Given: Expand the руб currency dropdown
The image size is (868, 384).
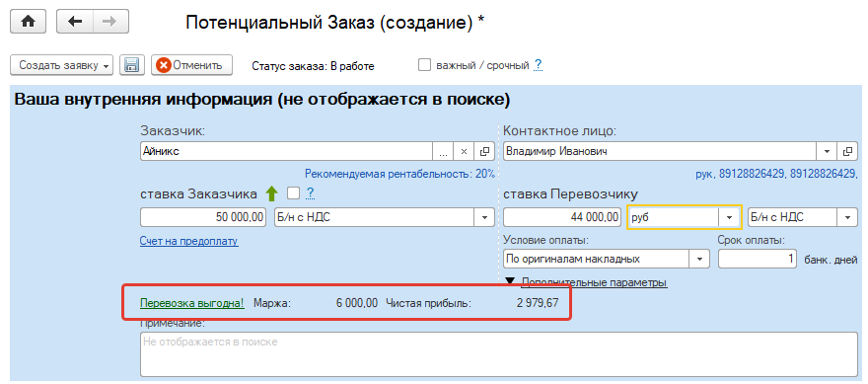Looking at the screenshot, I should point(729,217).
